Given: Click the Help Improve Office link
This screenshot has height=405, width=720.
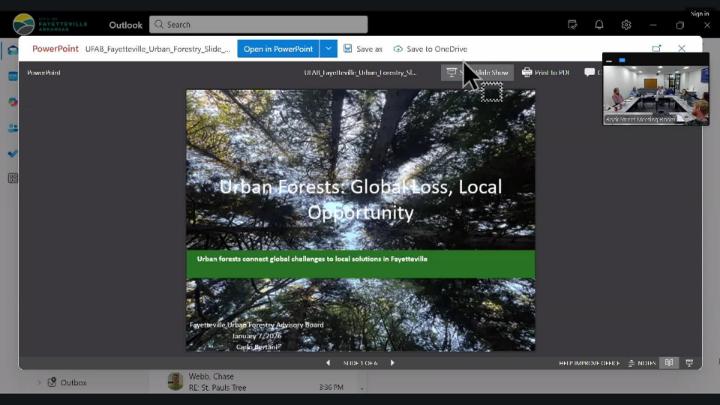Looking at the screenshot, I should (589, 363).
